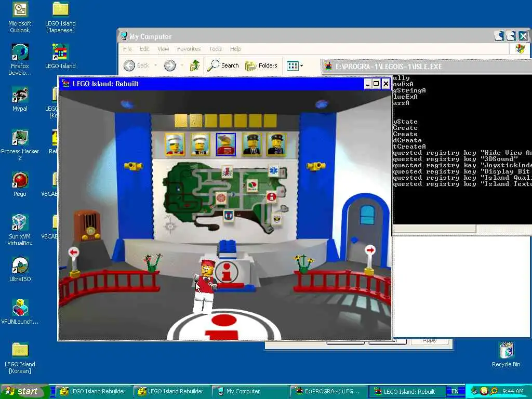
Task: Click hospital star icon on map
Action: [x=273, y=170]
